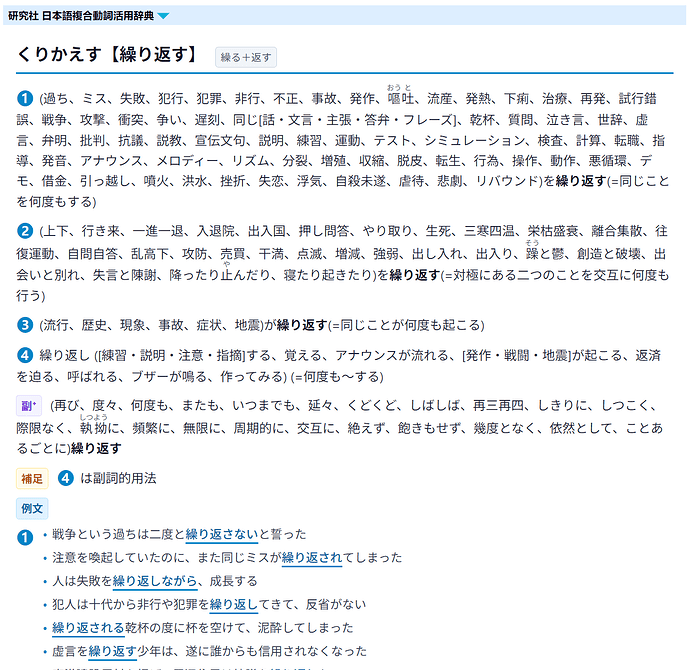Click the text 再三再四
690x670 pixels.
click(499, 406)
